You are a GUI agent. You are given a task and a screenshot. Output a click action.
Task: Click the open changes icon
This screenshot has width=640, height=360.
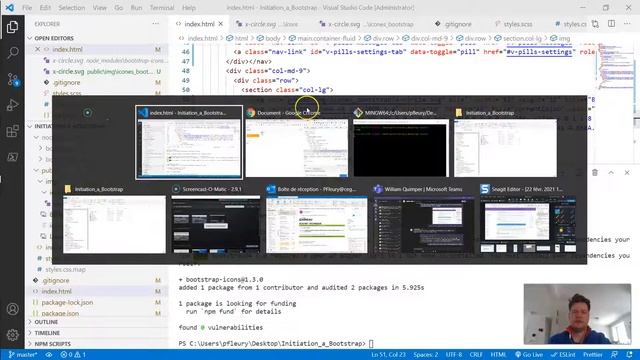click(595, 24)
